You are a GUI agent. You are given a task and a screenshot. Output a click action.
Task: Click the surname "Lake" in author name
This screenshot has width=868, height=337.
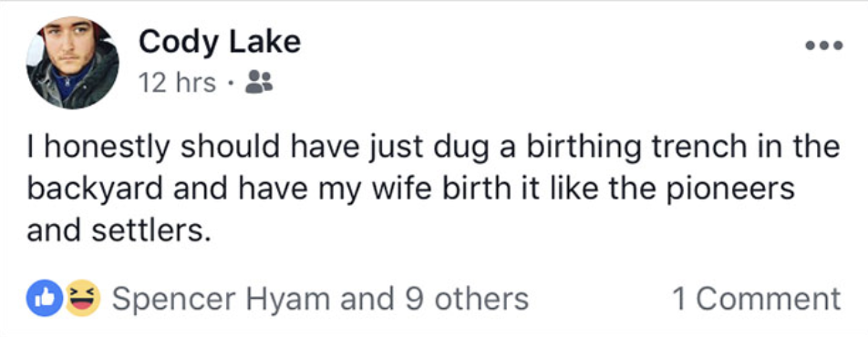[265, 42]
